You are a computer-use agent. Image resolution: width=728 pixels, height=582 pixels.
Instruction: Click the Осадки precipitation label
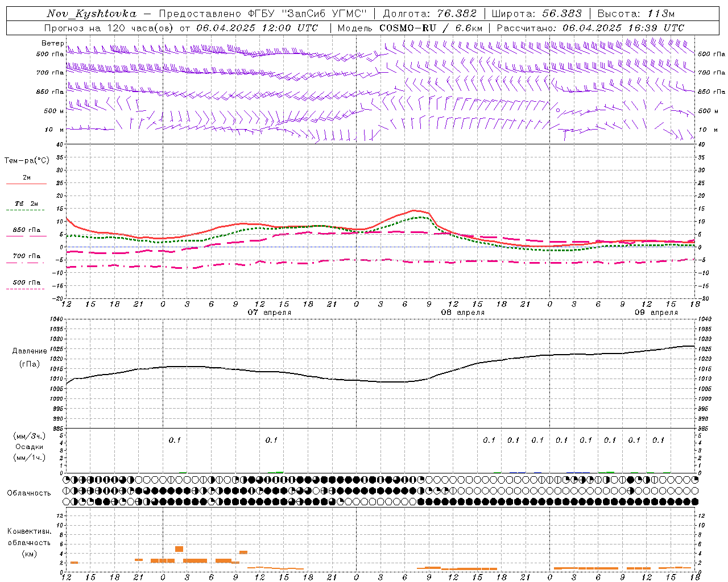coord(30,447)
